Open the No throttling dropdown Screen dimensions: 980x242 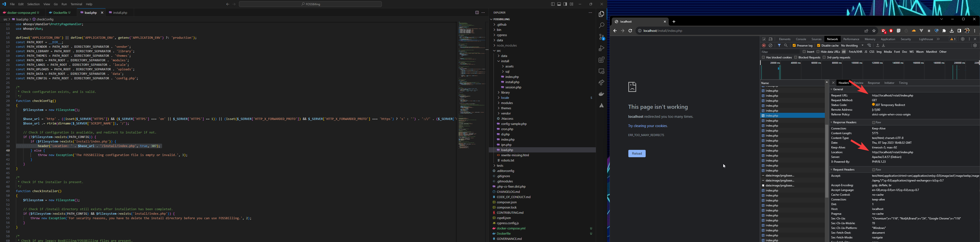[x=852, y=45]
